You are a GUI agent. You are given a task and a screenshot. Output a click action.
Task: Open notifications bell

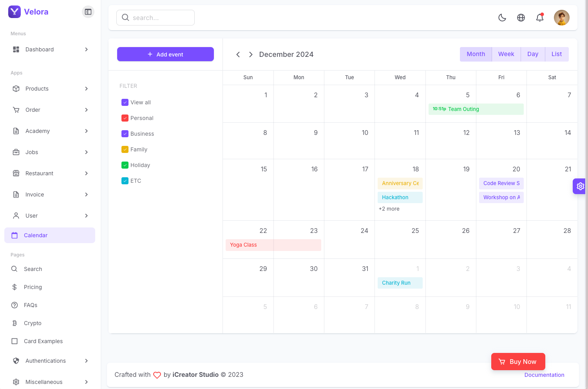(540, 18)
